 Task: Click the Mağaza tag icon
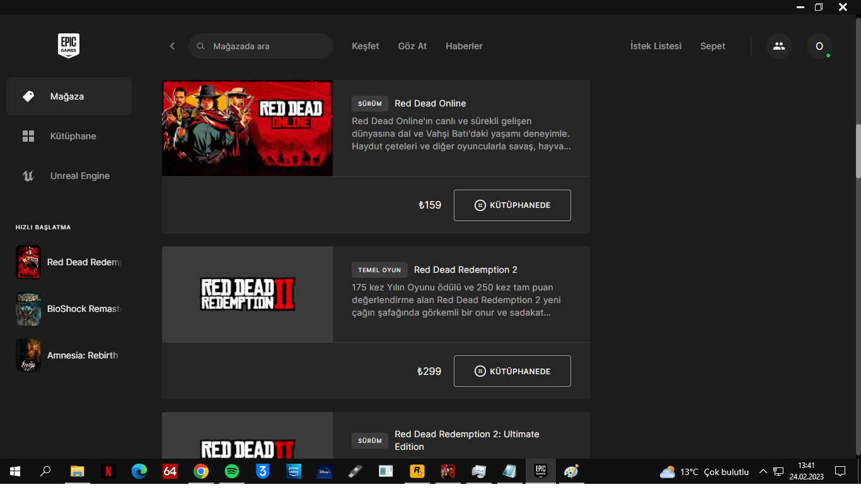tap(28, 96)
